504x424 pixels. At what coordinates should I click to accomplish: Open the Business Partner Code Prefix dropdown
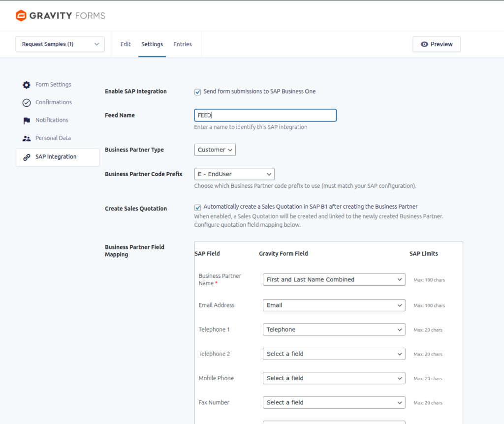(x=234, y=174)
